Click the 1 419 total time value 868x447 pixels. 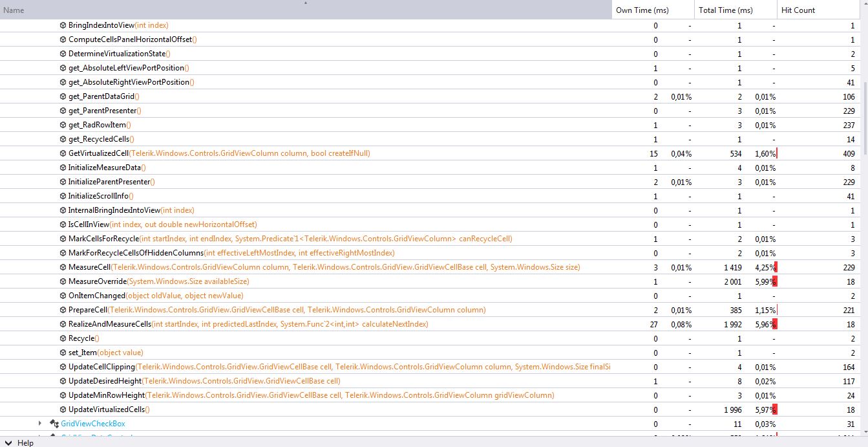pyautogui.click(x=733, y=267)
